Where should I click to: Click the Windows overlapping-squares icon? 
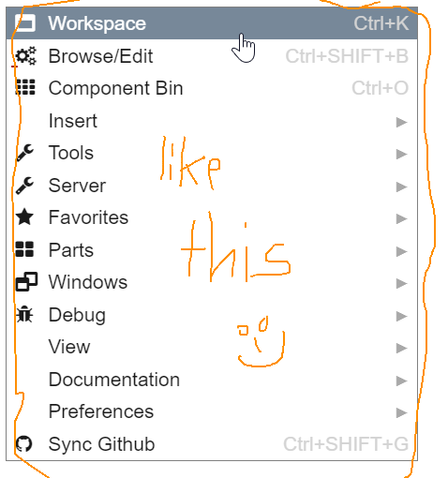pos(26,282)
